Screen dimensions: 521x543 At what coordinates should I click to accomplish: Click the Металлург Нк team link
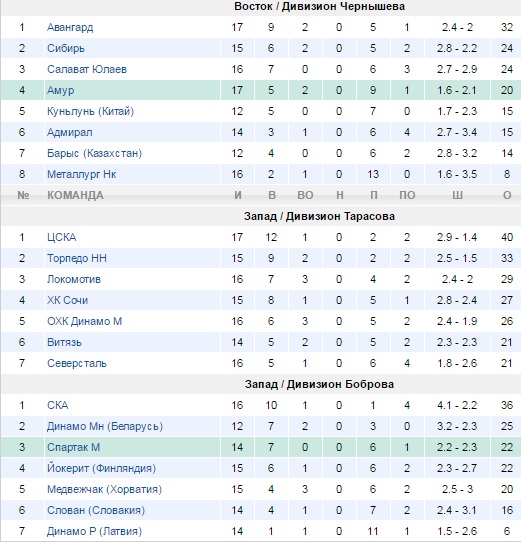[x=81, y=174]
